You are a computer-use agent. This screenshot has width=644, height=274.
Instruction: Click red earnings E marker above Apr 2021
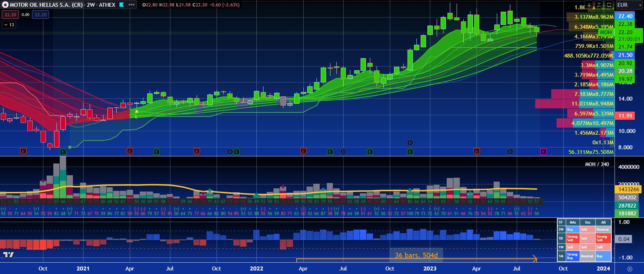pos(130,152)
